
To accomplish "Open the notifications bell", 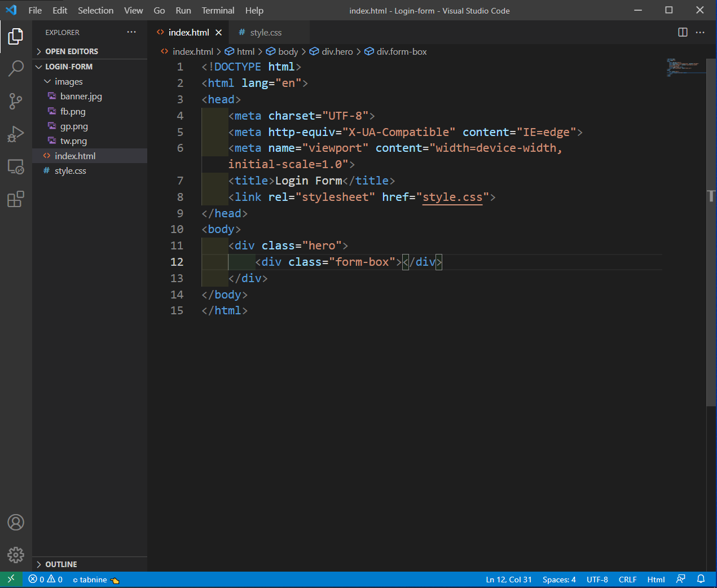I will click(701, 579).
